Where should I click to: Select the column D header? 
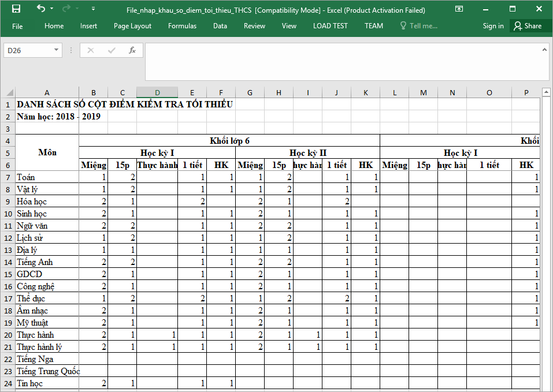click(x=157, y=92)
